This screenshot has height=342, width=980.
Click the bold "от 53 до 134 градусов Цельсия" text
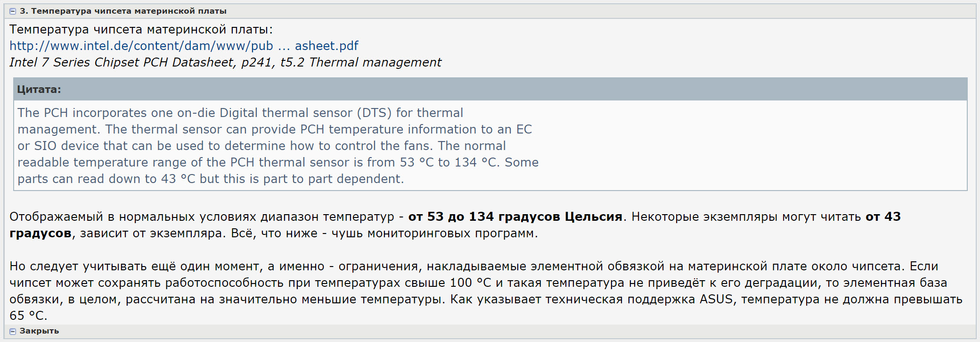click(515, 217)
